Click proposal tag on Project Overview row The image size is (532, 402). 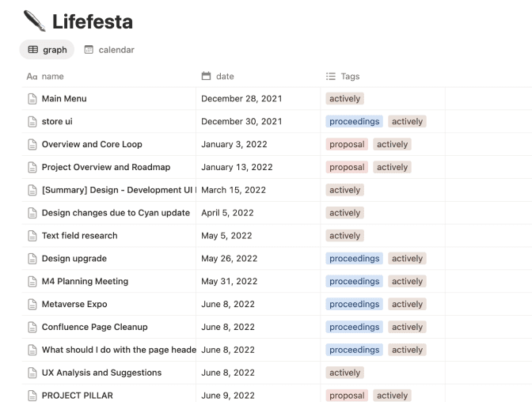[x=346, y=168]
